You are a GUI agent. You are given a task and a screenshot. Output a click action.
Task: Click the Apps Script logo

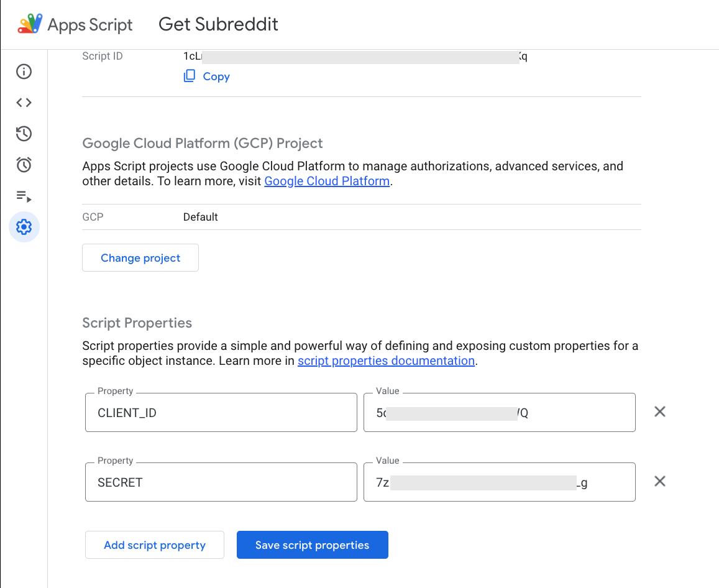pyautogui.click(x=30, y=24)
